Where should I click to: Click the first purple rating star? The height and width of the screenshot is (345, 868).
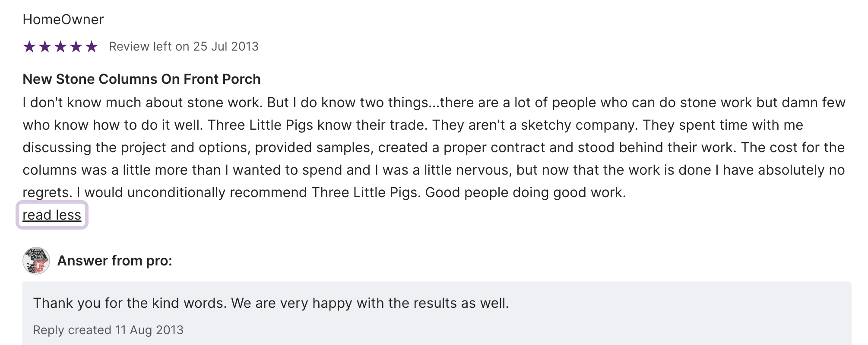[29, 46]
